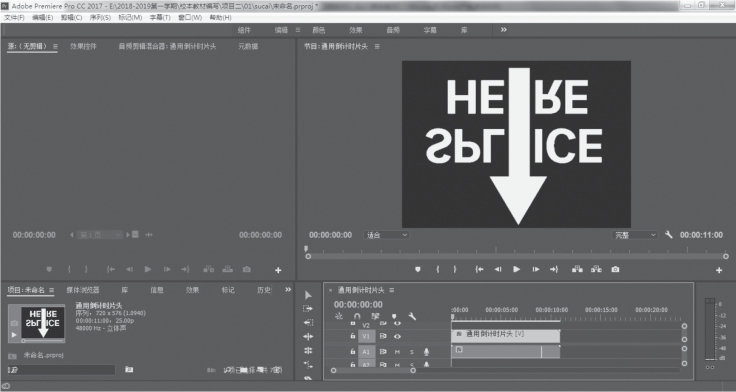Switch to 效果控件 tab
The image size is (736, 392).
click(83, 46)
